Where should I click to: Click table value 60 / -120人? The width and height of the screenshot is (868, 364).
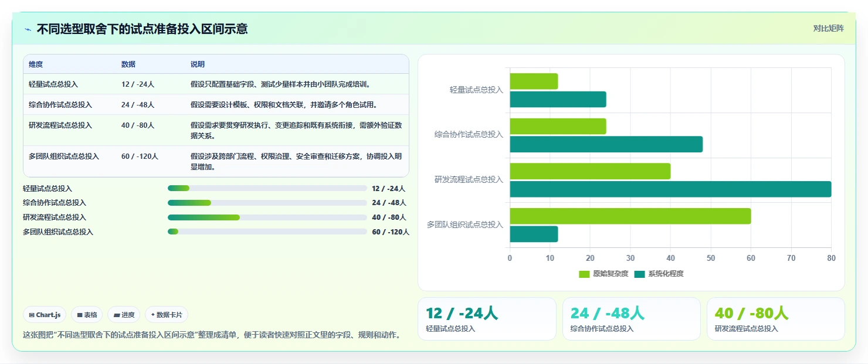click(x=140, y=157)
